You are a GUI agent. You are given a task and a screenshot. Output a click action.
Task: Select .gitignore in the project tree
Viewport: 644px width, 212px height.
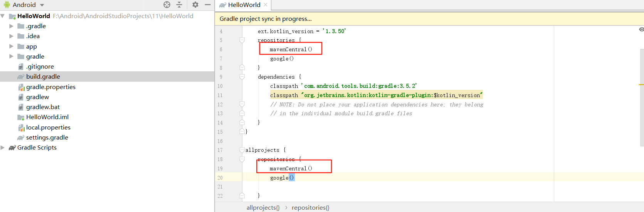[x=40, y=67]
